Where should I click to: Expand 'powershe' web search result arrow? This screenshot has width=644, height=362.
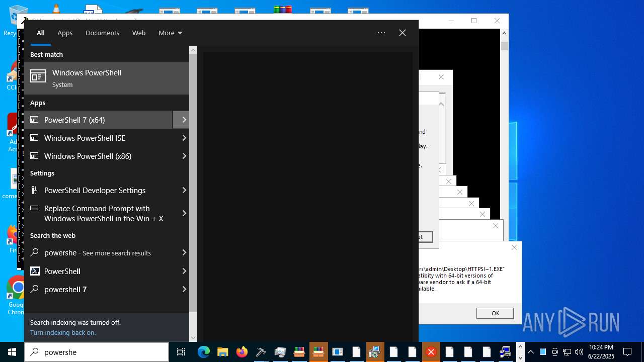184,252
